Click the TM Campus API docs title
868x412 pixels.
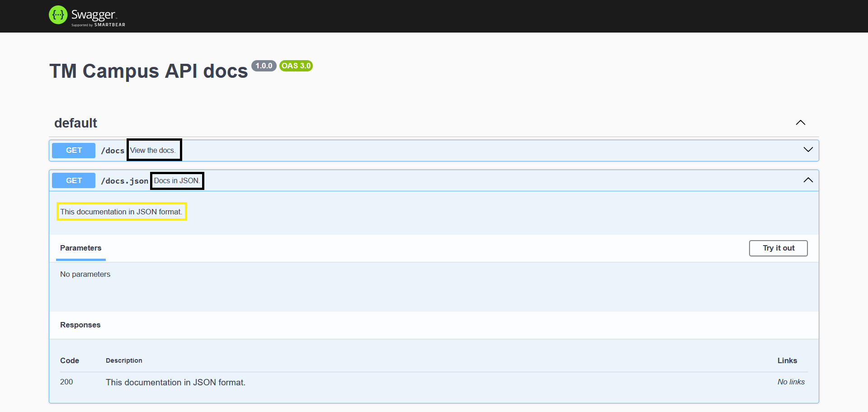point(148,71)
